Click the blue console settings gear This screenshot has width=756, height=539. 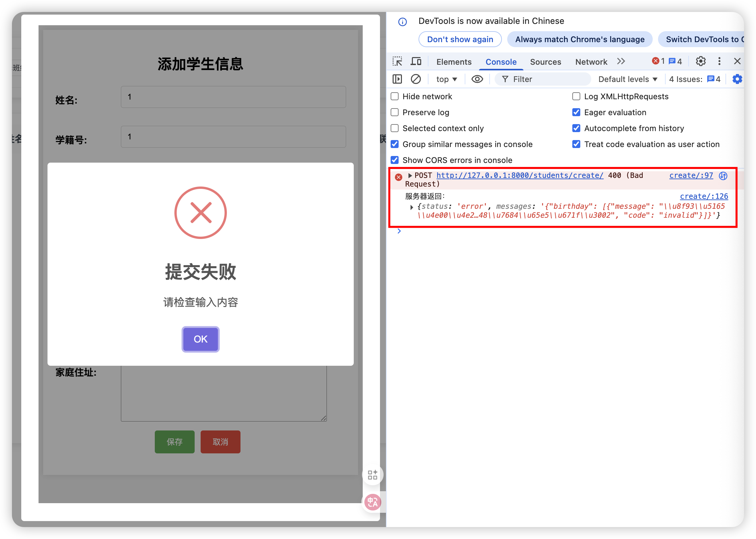click(x=737, y=79)
